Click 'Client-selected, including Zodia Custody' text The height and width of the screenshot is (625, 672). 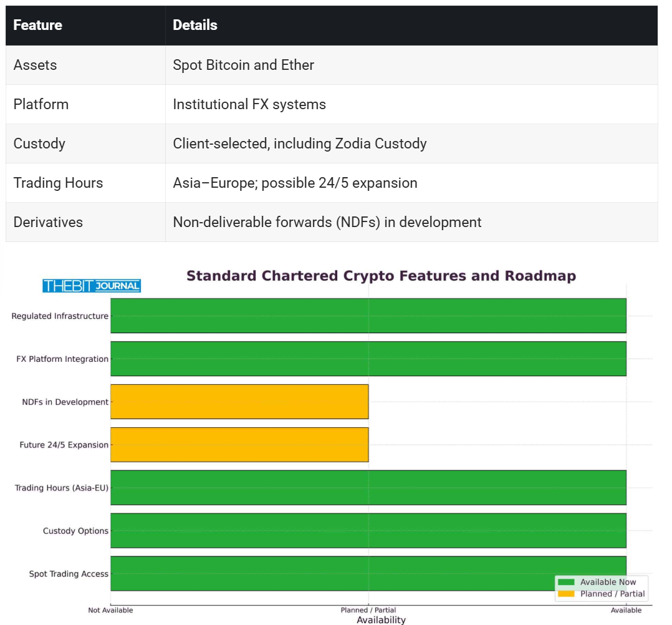(300, 143)
